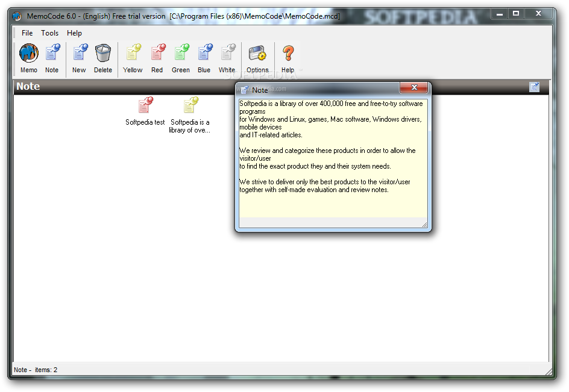Click the Note popup title icon
The width and height of the screenshot is (569, 392).
(245, 90)
